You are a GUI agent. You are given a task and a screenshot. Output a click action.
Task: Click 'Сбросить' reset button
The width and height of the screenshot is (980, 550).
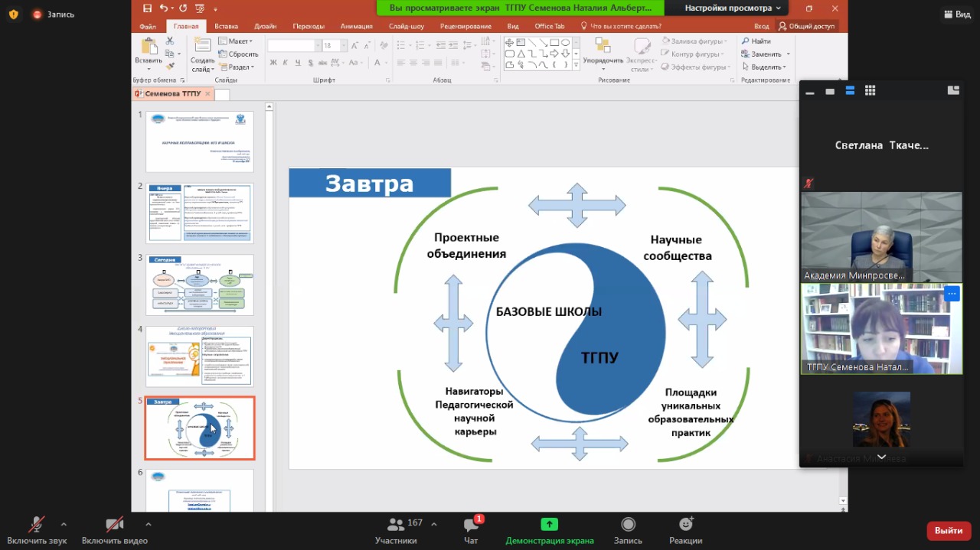[238, 54]
